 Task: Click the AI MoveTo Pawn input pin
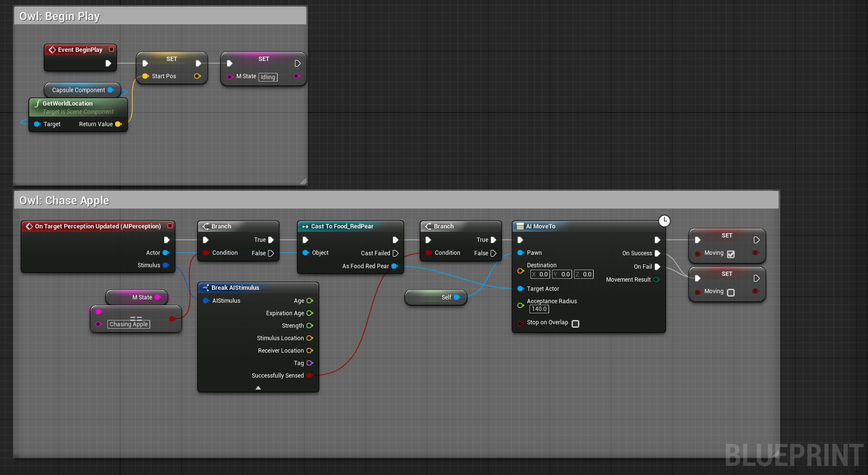[x=520, y=252]
